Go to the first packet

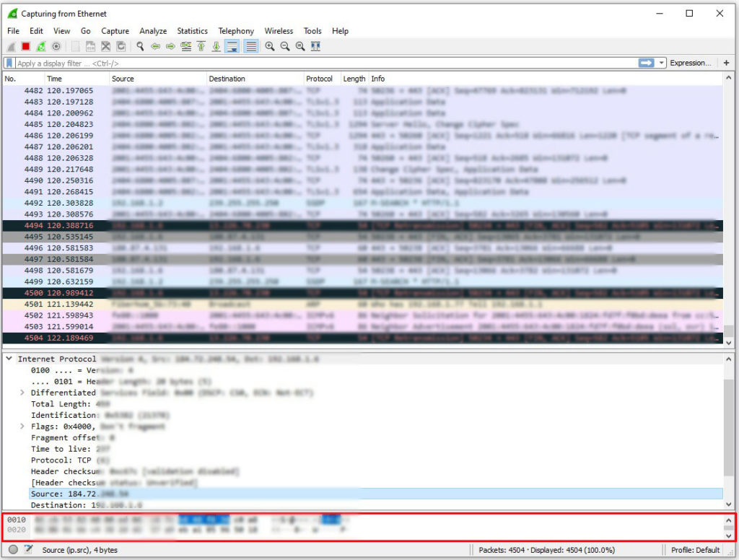[202, 46]
